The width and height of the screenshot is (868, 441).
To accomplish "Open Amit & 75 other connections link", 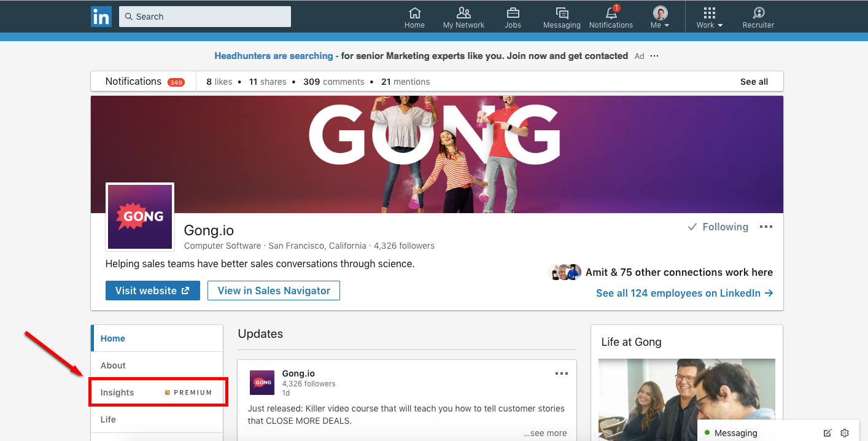I will [679, 272].
